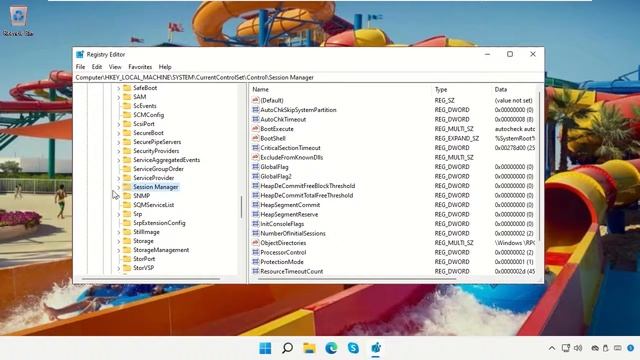Expand the Session Manager key

[x=119, y=187]
